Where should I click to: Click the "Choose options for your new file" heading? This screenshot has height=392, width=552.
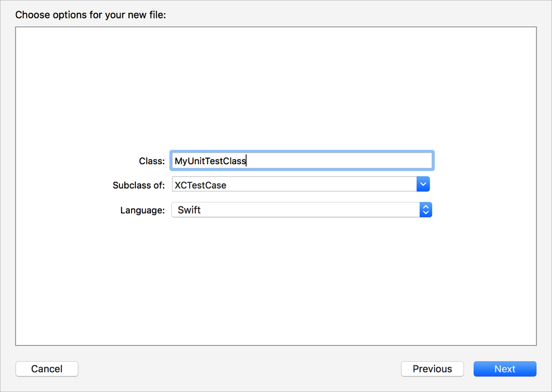coord(91,15)
